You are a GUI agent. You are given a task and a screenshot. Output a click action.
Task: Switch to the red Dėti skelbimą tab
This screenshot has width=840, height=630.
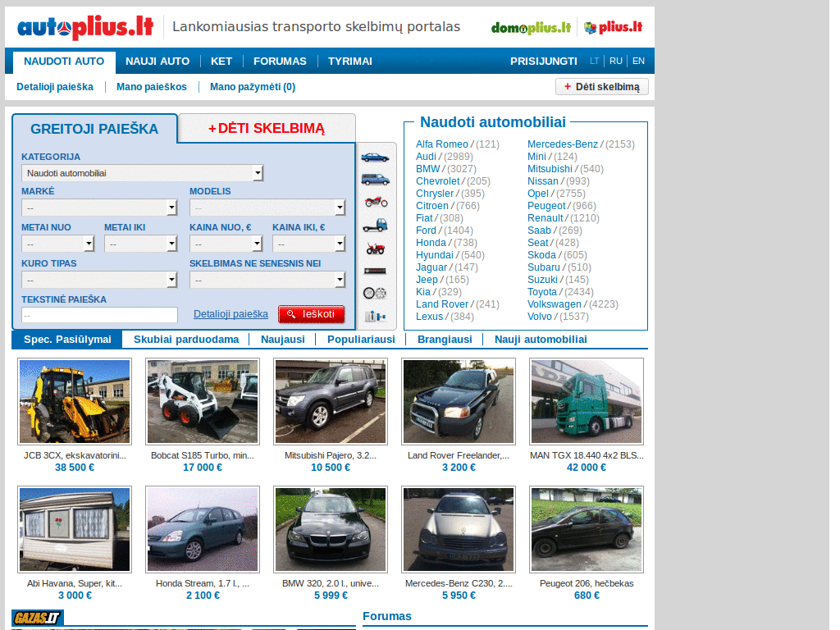(x=267, y=129)
